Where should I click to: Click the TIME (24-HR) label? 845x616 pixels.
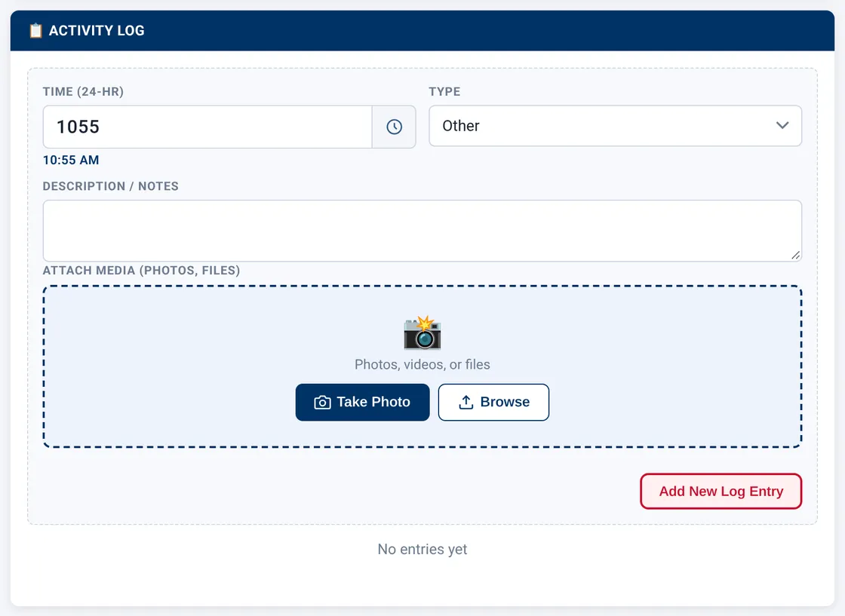pos(83,91)
